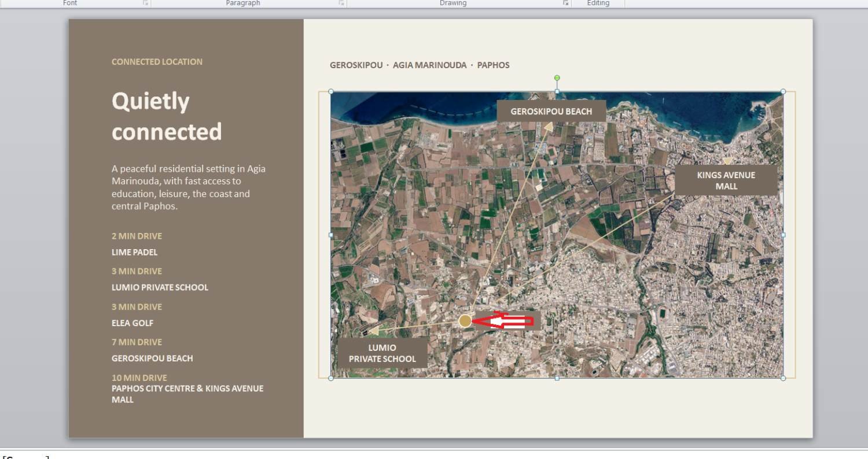
Task: Click 'GEROSKIPOU BEACH' in the drive-time list
Action: pyautogui.click(x=152, y=358)
